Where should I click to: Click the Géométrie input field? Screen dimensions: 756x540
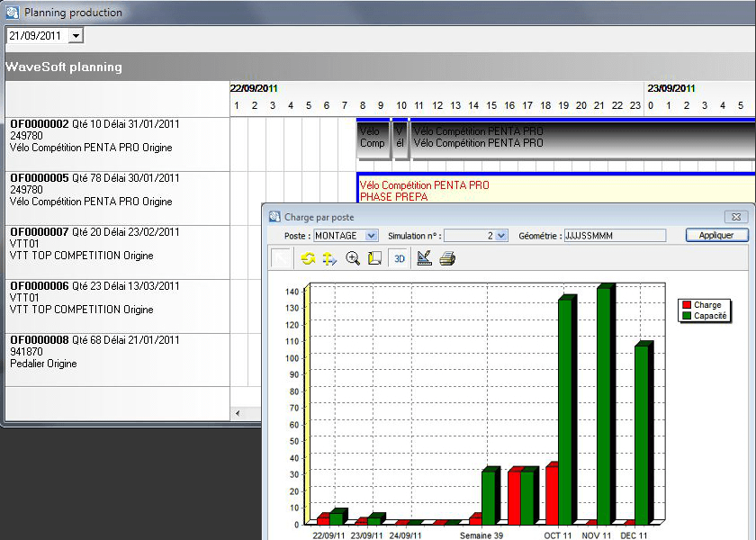[615, 236]
